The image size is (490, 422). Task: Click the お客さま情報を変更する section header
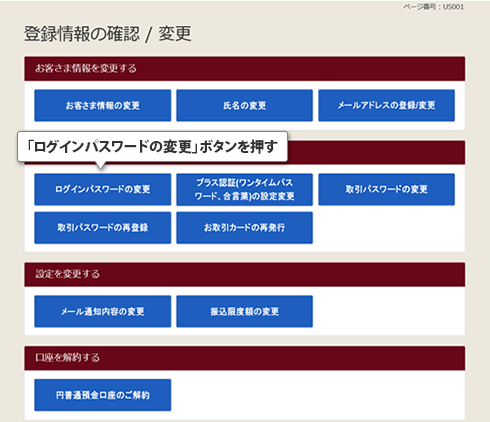click(245, 69)
